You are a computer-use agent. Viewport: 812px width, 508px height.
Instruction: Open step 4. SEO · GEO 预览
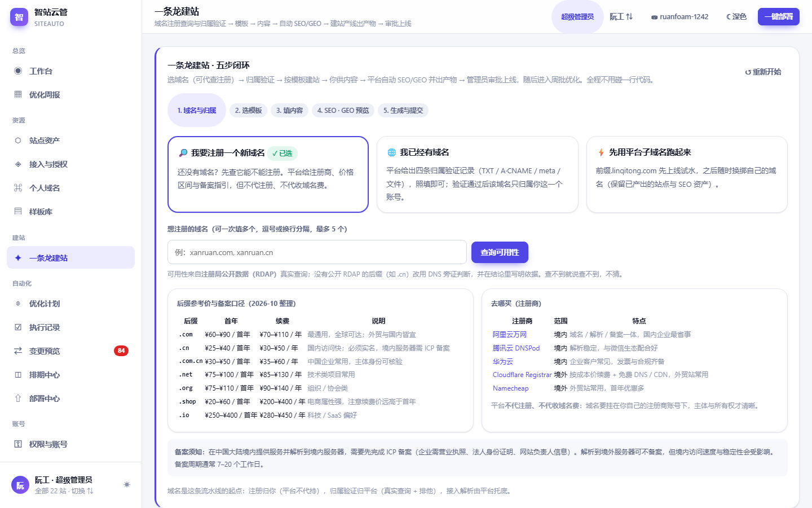[x=343, y=111]
